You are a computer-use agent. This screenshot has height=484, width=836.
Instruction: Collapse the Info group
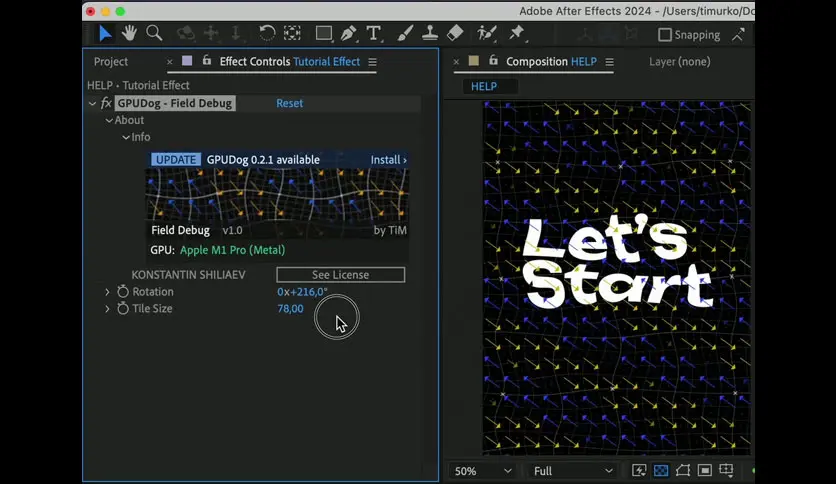[126, 138]
